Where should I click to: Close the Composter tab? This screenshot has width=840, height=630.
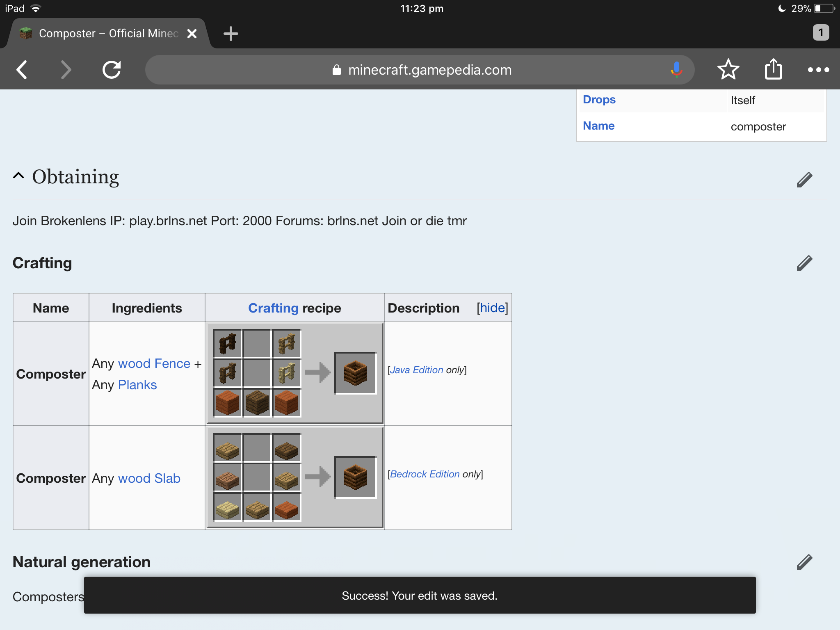click(192, 34)
